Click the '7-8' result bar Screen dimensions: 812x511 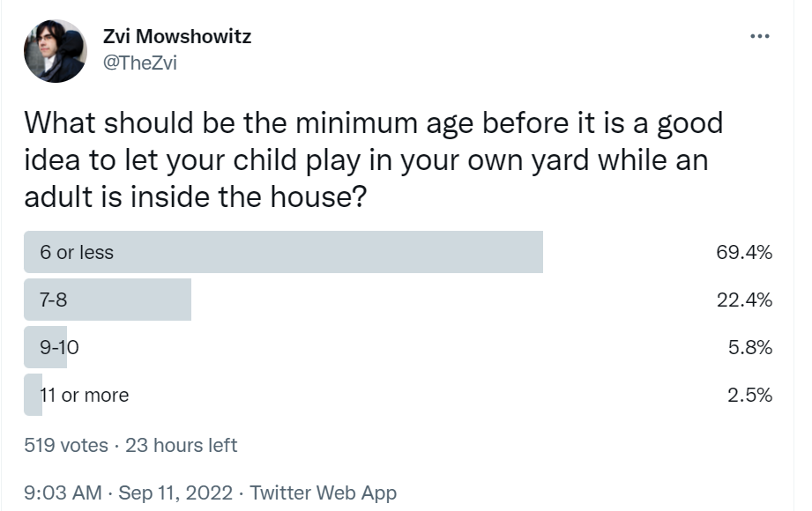[x=108, y=300]
